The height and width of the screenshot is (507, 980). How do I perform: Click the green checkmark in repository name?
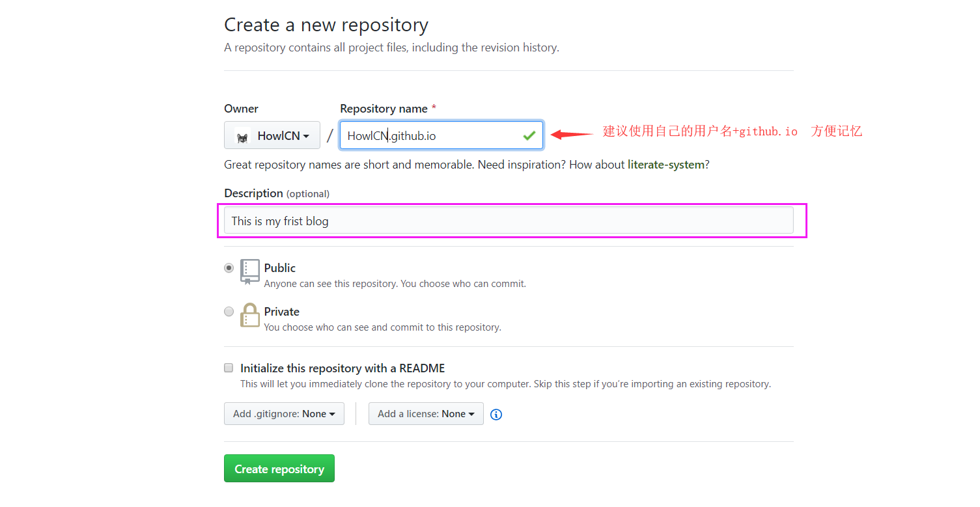(x=529, y=135)
